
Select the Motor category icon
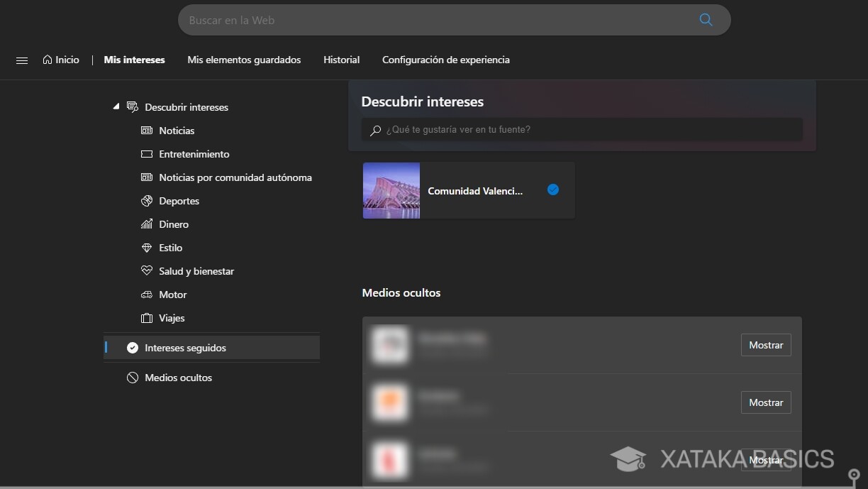pos(146,295)
